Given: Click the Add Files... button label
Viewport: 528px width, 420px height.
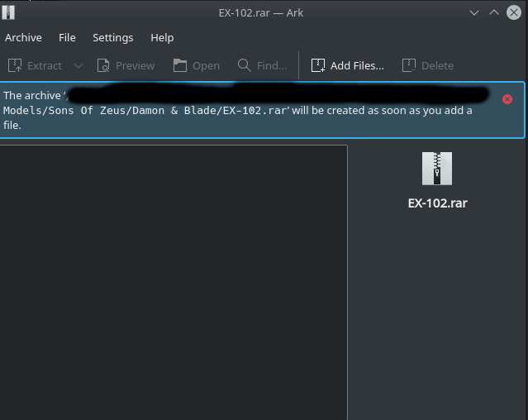Looking at the screenshot, I should click(x=357, y=65).
